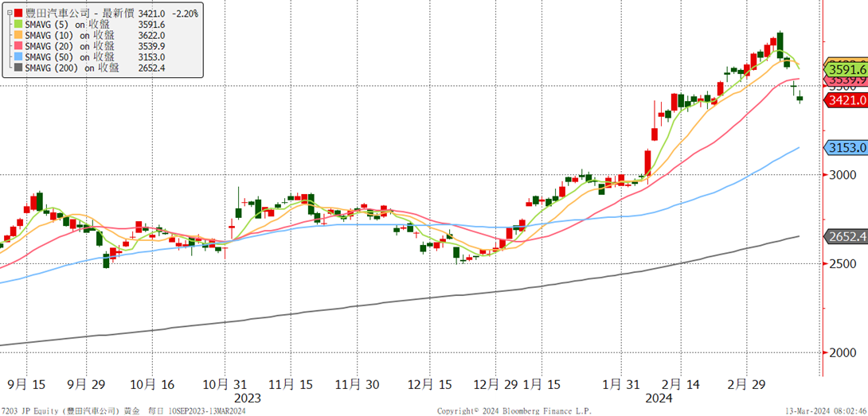Screen dimensions: 868x416
Task: Click the orange SMAVG (10) color swatch
Action: 19,36
